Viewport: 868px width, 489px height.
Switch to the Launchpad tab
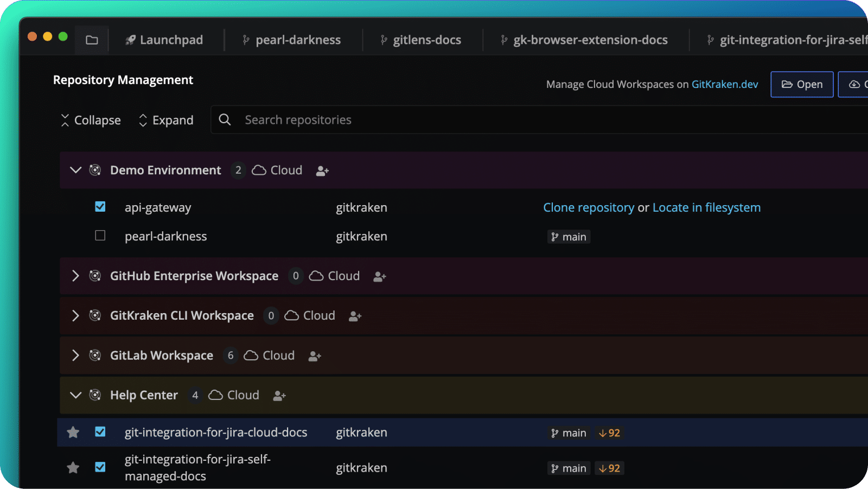(x=164, y=40)
